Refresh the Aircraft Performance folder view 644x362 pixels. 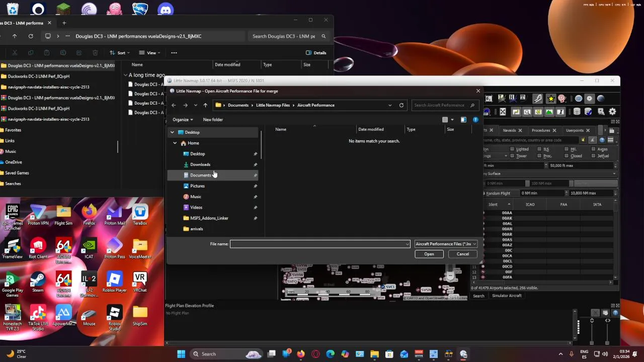click(x=401, y=105)
